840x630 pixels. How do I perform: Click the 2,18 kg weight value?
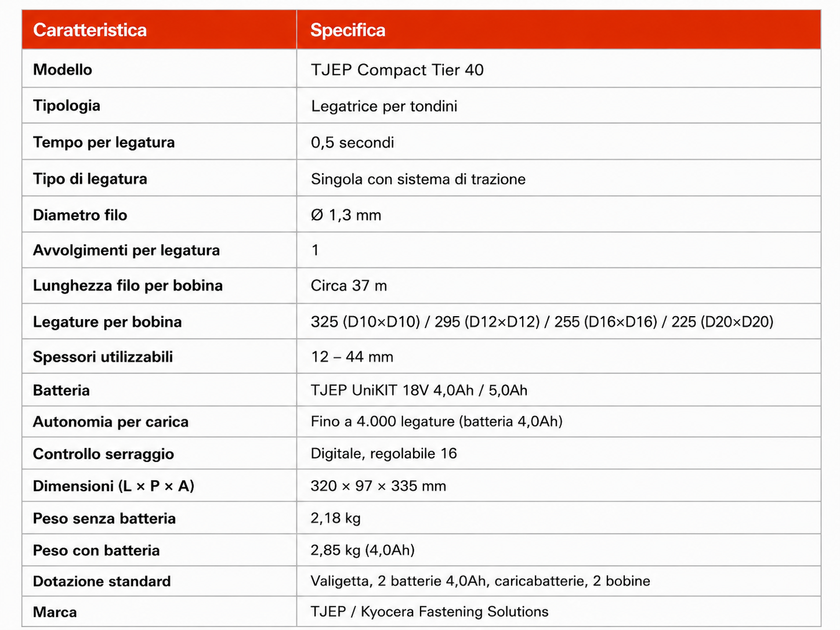(335, 518)
